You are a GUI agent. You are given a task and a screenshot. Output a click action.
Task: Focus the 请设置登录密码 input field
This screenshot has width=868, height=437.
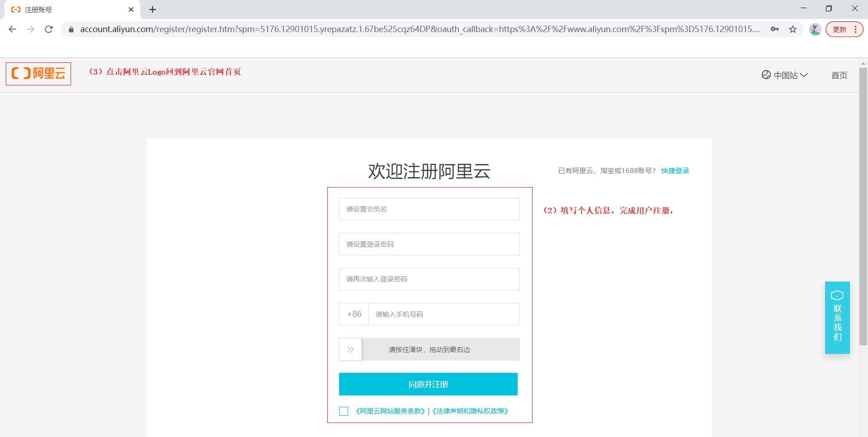tap(429, 244)
